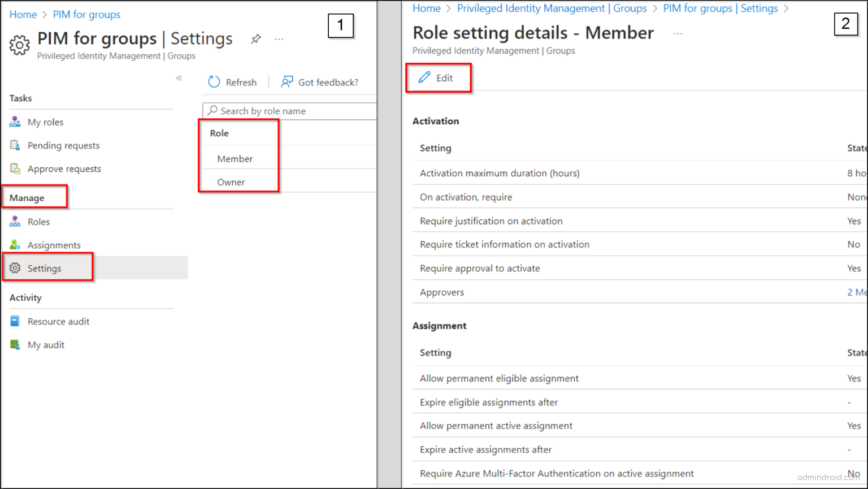Screen dimensions: 868x489
Task: Click My roles in the Tasks sidebar
Action: click(45, 122)
